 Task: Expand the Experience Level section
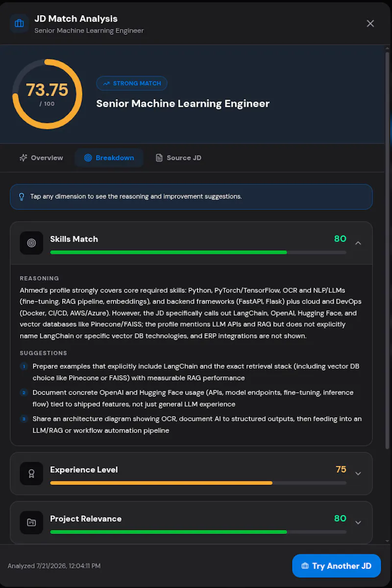(x=358, y=474)
